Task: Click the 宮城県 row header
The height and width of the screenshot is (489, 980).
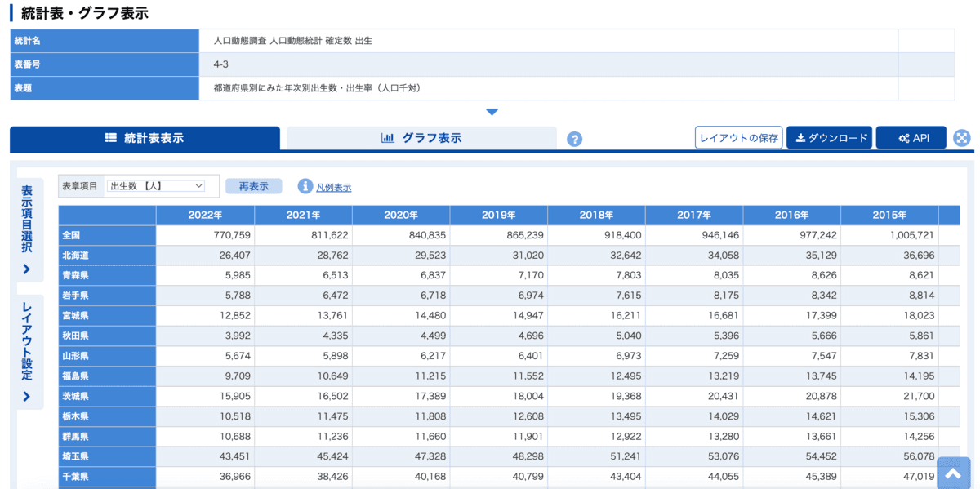Action: pos(107,316)
